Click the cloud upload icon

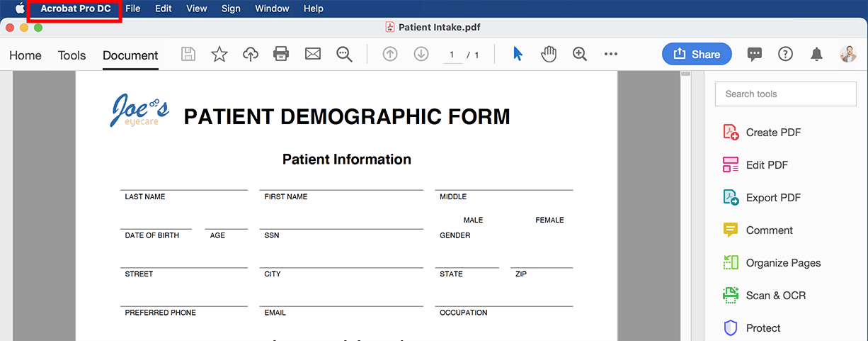point(251,55)
